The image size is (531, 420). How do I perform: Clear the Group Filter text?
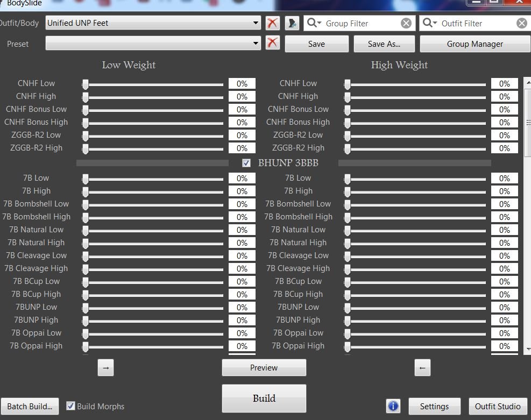[406, 23]
